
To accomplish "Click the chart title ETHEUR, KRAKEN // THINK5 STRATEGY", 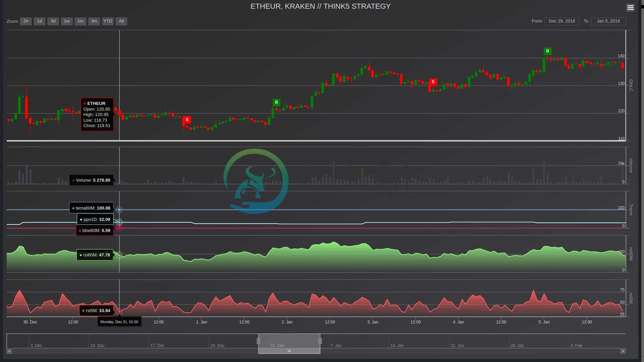I will point(320,6).
